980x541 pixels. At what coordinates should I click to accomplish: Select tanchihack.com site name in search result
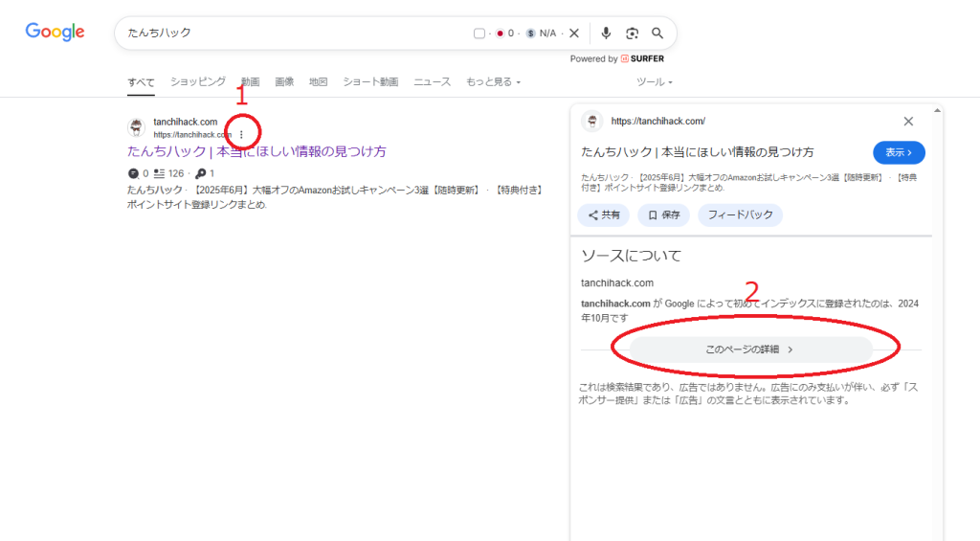186,122
